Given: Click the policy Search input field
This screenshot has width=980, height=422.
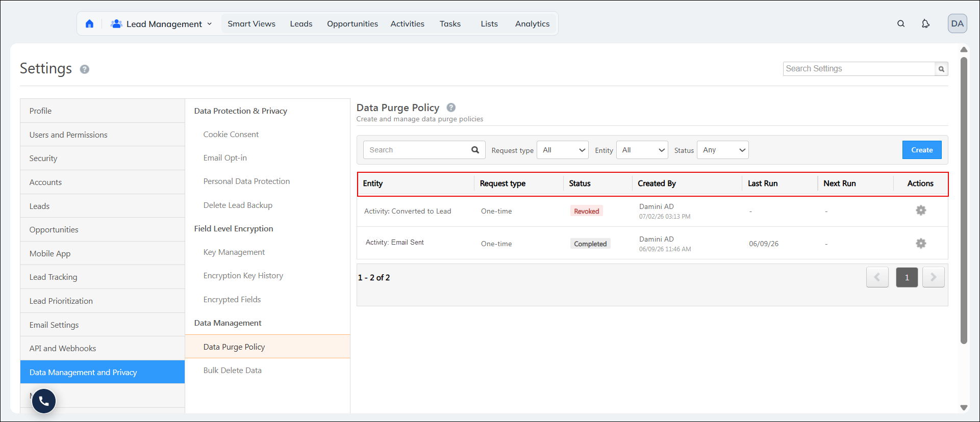Looking at the screenshot, I should pyautogui.click(x=424, y=150).
